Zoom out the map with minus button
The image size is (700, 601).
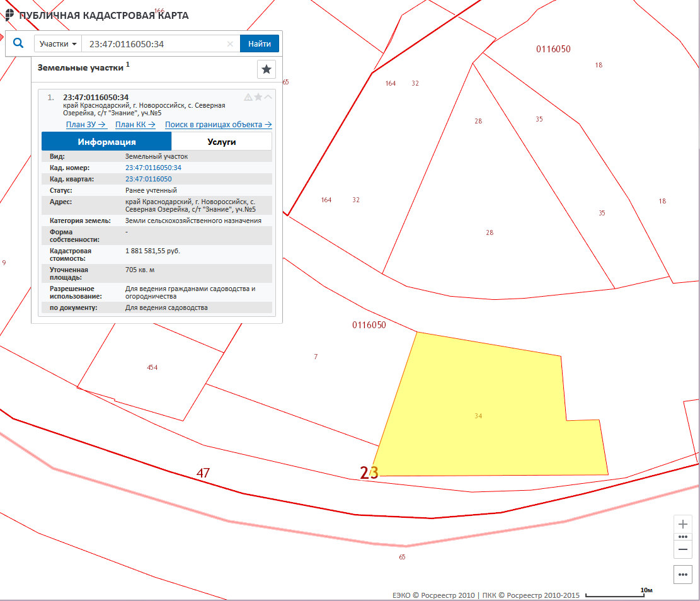point(682,549)
